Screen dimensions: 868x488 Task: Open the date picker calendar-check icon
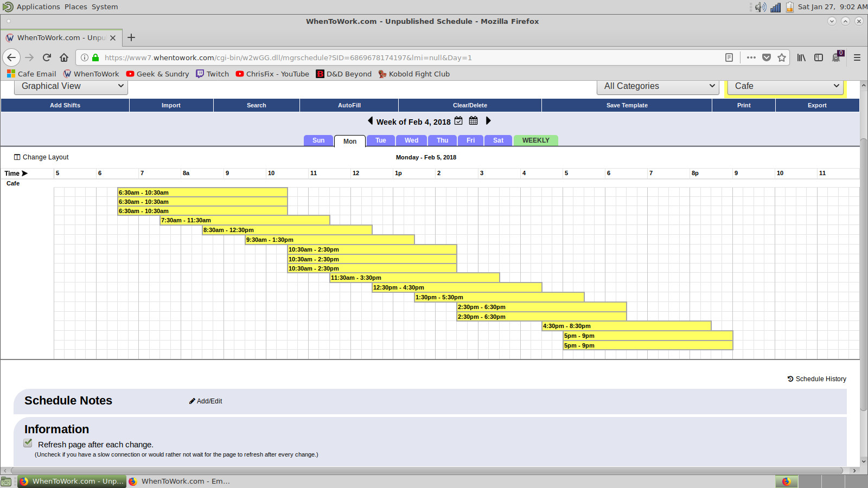click(459, 121)
